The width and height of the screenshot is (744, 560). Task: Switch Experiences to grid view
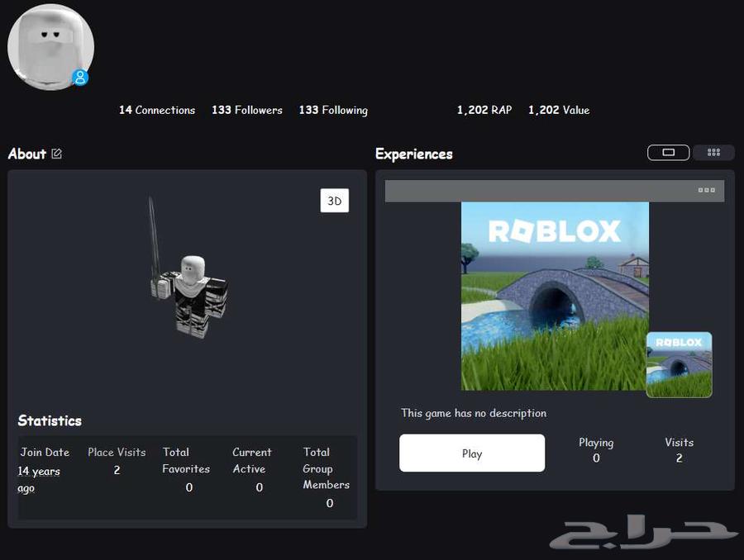click(713, 152)
